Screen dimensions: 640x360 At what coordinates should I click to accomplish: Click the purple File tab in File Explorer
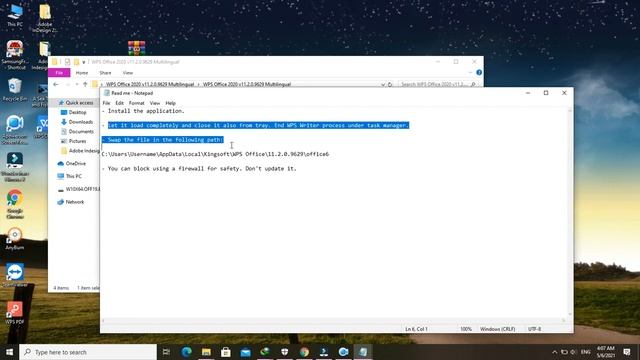59,73
